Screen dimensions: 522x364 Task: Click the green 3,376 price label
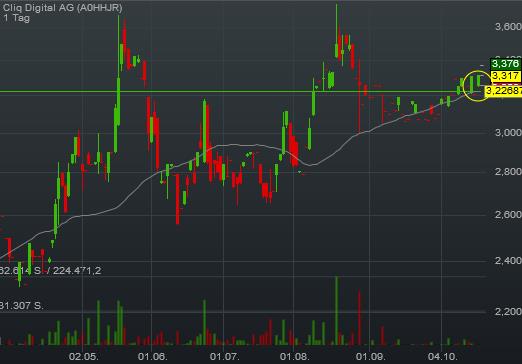506,64
